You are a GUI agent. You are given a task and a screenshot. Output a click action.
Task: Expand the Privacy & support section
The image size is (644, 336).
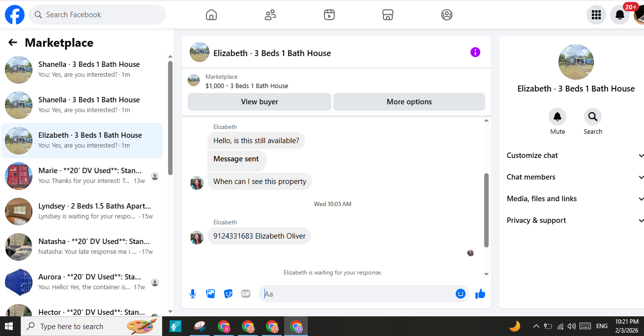click(575, 220)
